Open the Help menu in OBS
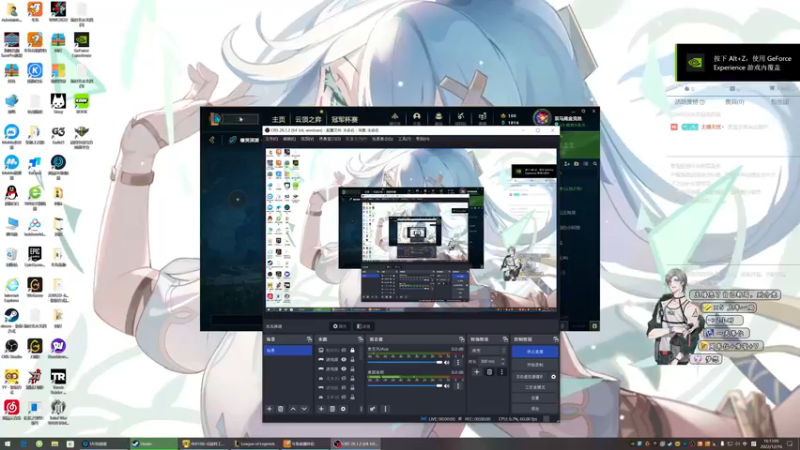This screenshot has height=450, width=800. (422, 139)
